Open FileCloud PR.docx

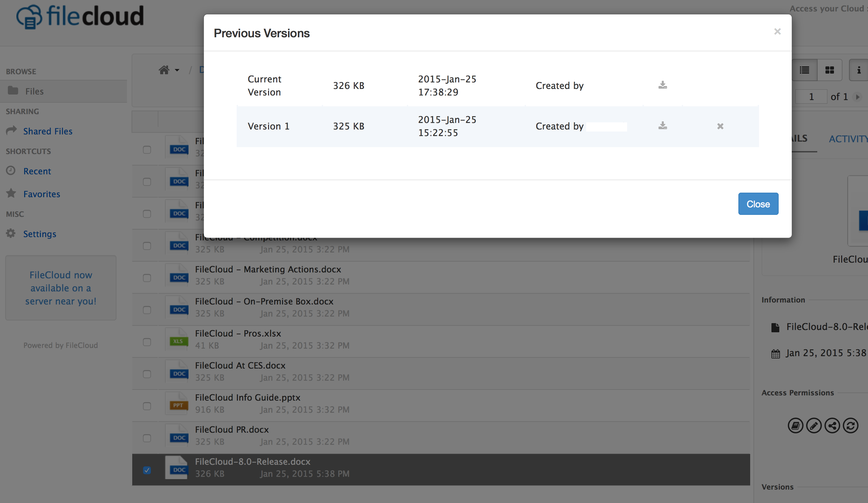click(232, 429)
